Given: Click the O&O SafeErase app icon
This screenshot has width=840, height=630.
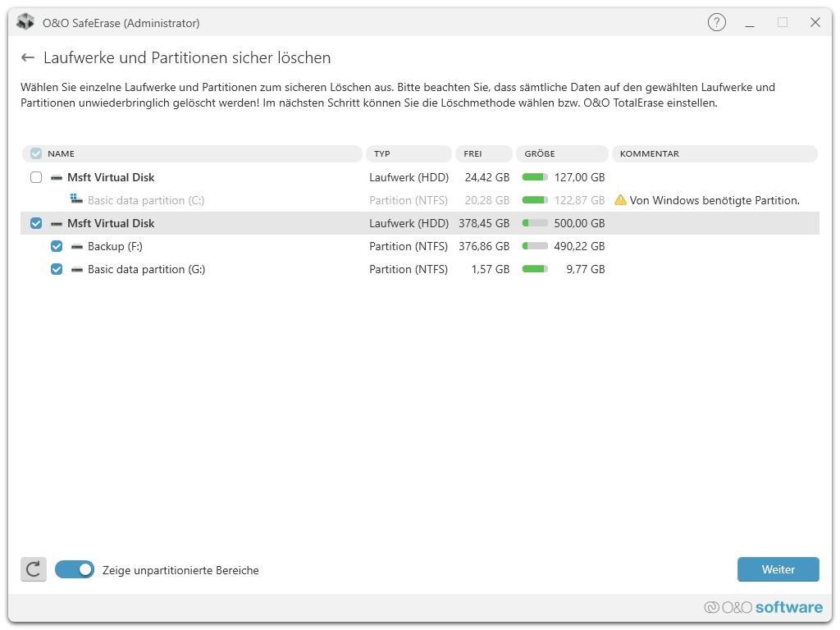Looking at the screenshot, I should point(25,23).
